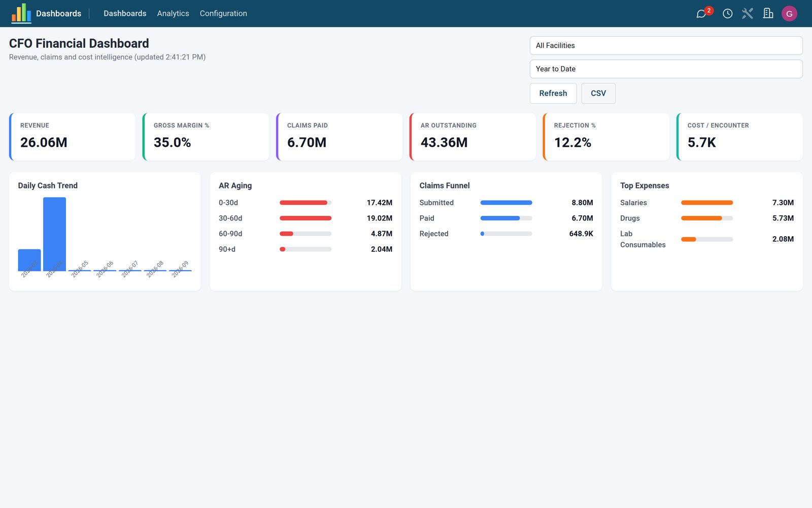Click the 7.30M salaries value
The height and width of the screenshot is (508, 812).
[x=783, y=203]
